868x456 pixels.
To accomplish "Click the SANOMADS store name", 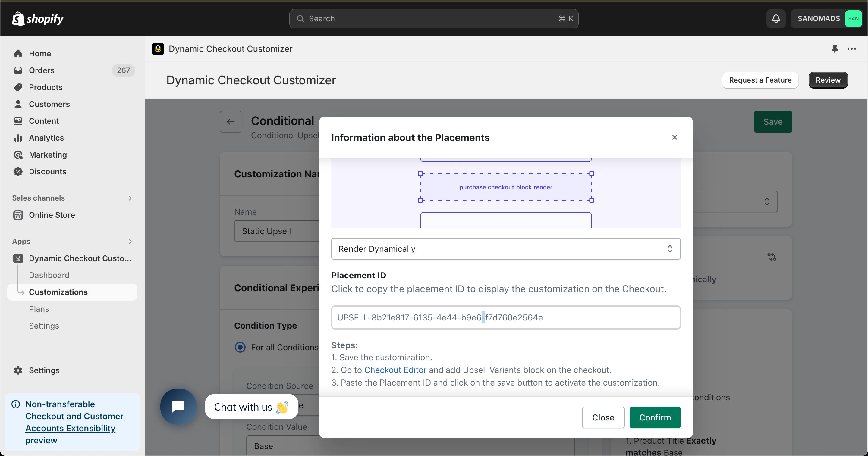I will click(819, 18).
